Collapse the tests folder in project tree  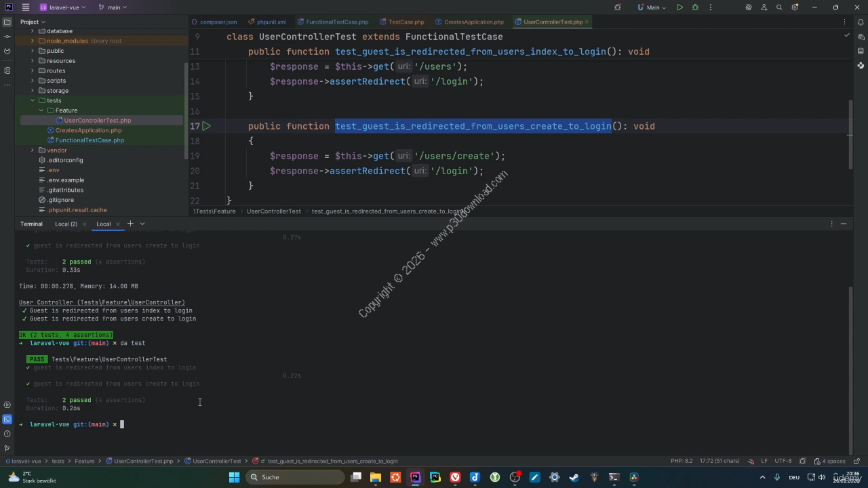[x=33, y=100]
